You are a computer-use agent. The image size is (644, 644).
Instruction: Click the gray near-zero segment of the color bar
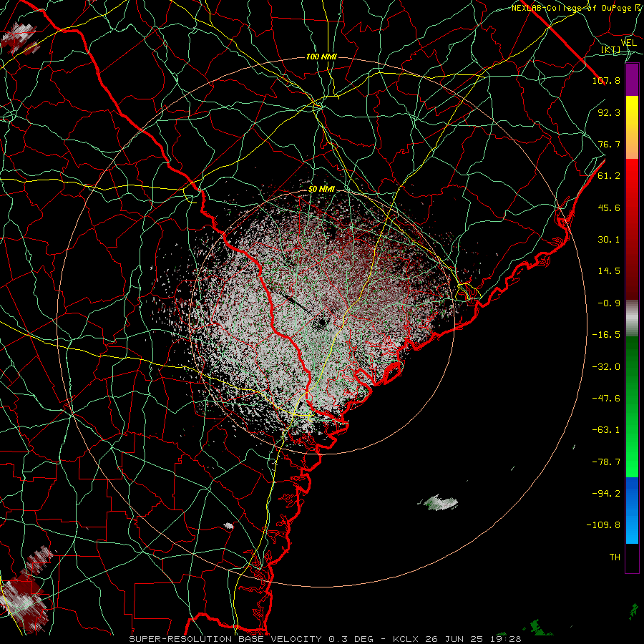632,318
